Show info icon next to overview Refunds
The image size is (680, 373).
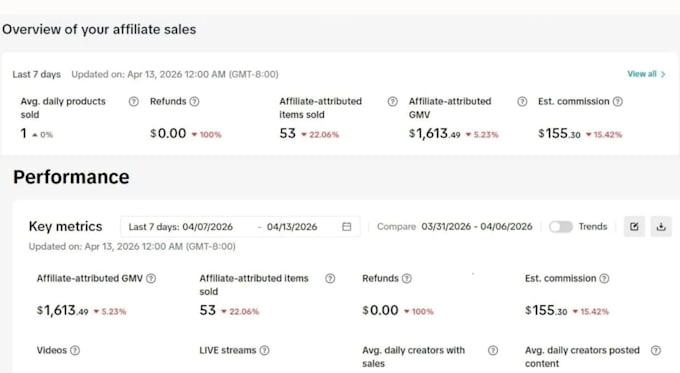pyautogui.click(x=195, y=101)
